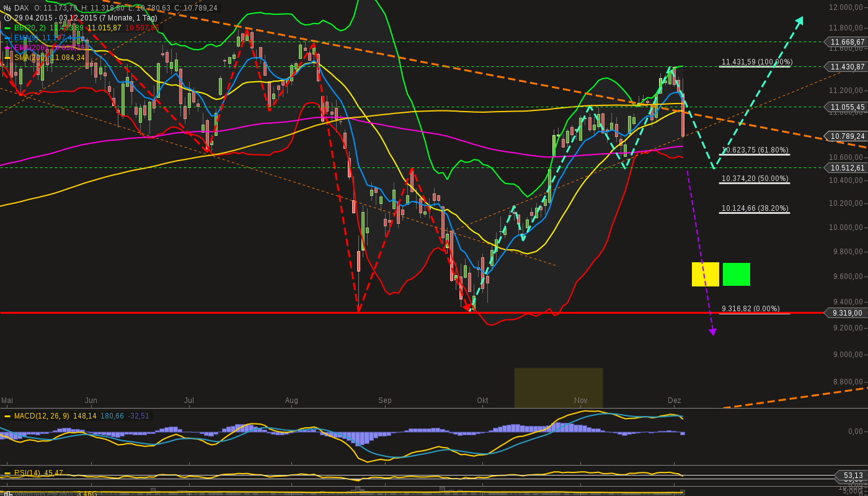Select the MACD(12, 26, 9) indicator label
The image size is (868, 496).
click(42, 416)
